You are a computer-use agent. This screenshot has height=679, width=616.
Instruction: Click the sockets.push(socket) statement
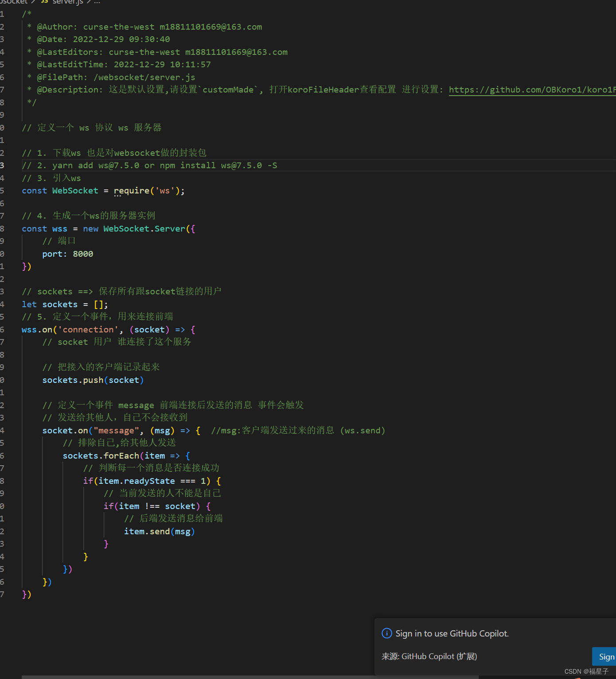pyautogui.click(x=93, y=380)
